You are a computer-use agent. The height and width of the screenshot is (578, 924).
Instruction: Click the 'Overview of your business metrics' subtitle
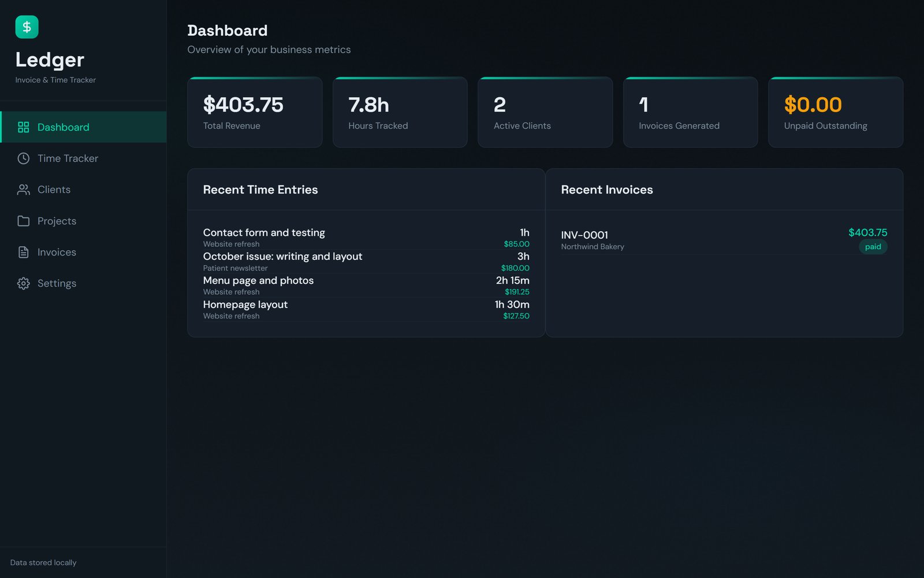pyautogui.click(x=269, y=50)
